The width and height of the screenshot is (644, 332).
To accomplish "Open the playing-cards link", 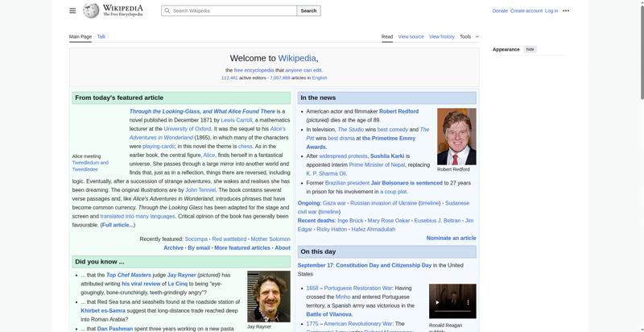I will tap(159, 147).
